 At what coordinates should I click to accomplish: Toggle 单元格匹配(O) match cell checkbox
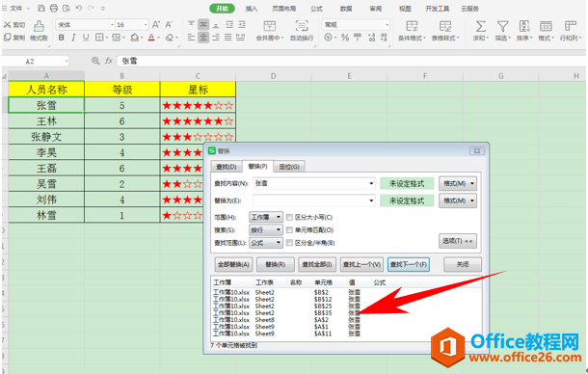click(289, 230)
